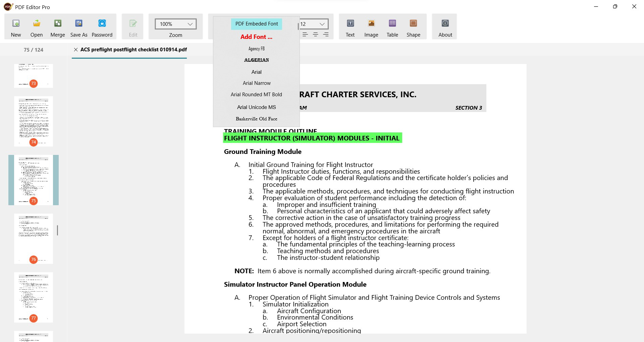Screen dimensions: 644x342
Task: Select Agency FB font
Action: [256, 49]
